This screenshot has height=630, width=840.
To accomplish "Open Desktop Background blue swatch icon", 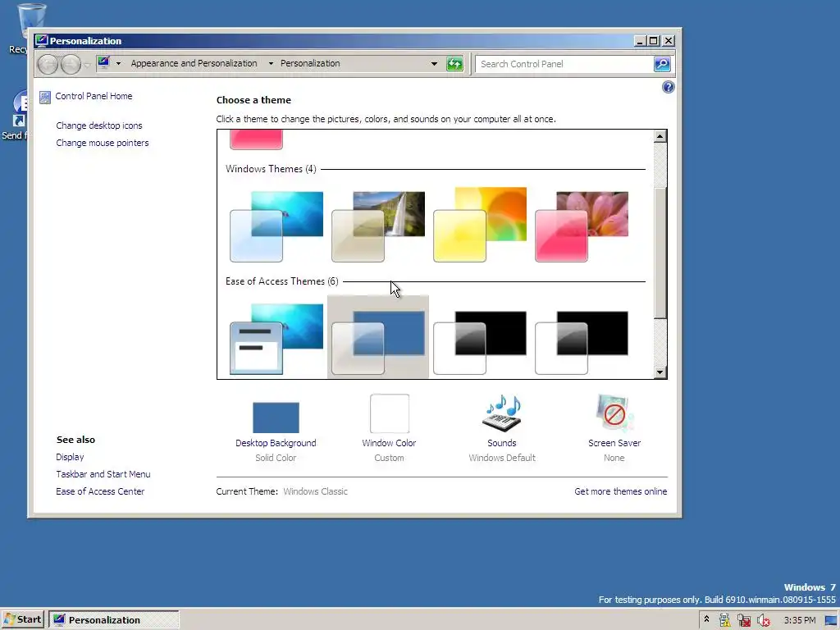I will click(x=276, y=418).
